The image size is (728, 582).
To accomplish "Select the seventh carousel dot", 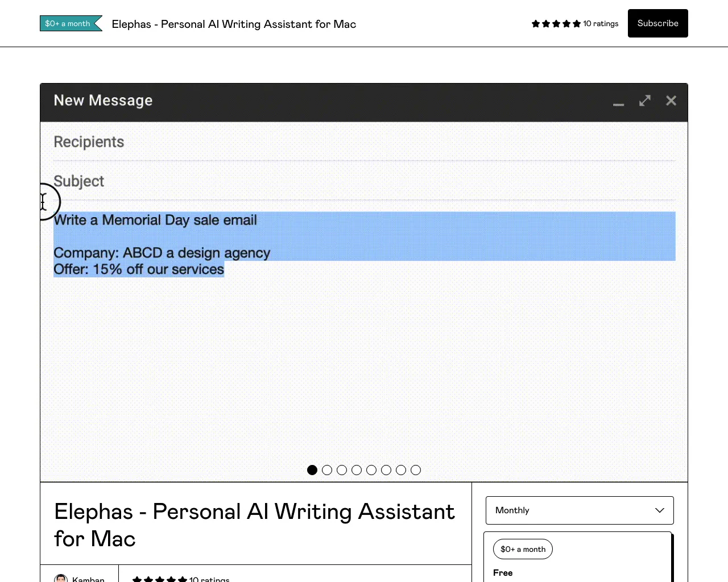I will [x=401, y=470].
